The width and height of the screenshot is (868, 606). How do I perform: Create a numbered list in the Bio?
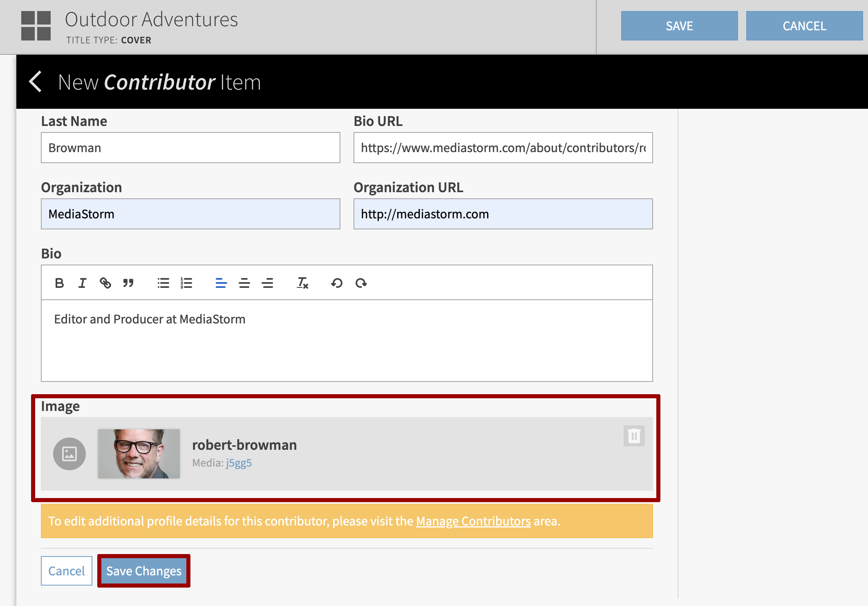pos(186,283)
